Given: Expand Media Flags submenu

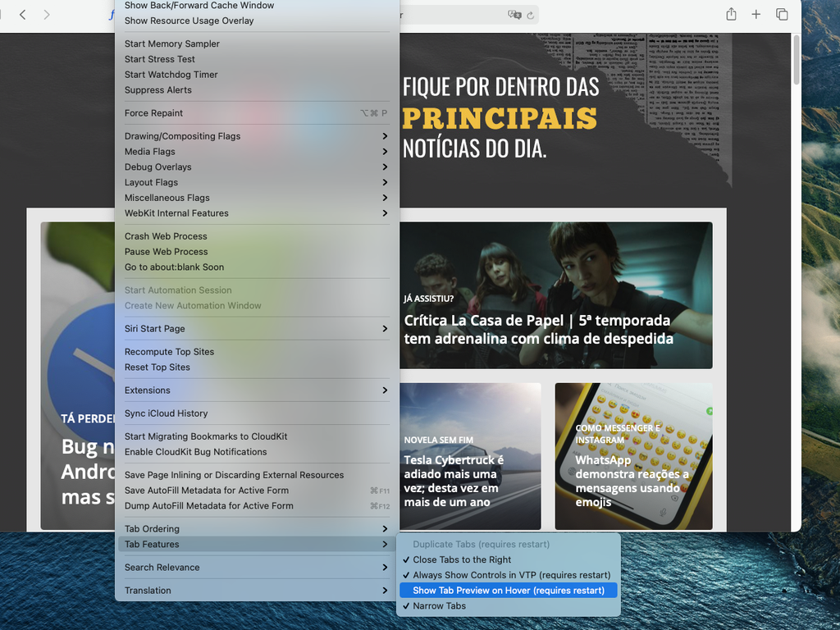Looking at the screenshot, I should tap(257, 152).
